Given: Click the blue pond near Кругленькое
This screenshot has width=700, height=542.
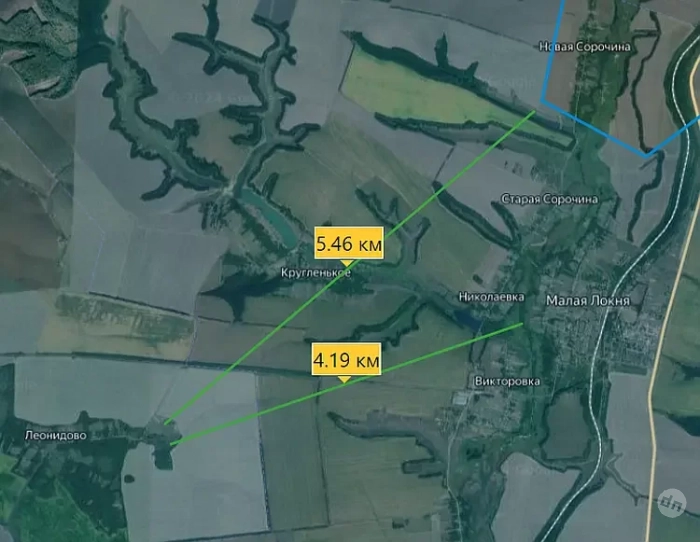Looking at the screenshot, I should click(268, 217).
